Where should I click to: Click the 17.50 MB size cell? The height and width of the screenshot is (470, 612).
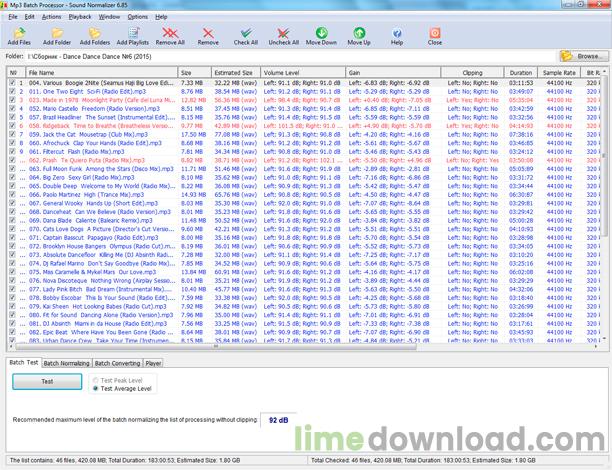(193, 134)
